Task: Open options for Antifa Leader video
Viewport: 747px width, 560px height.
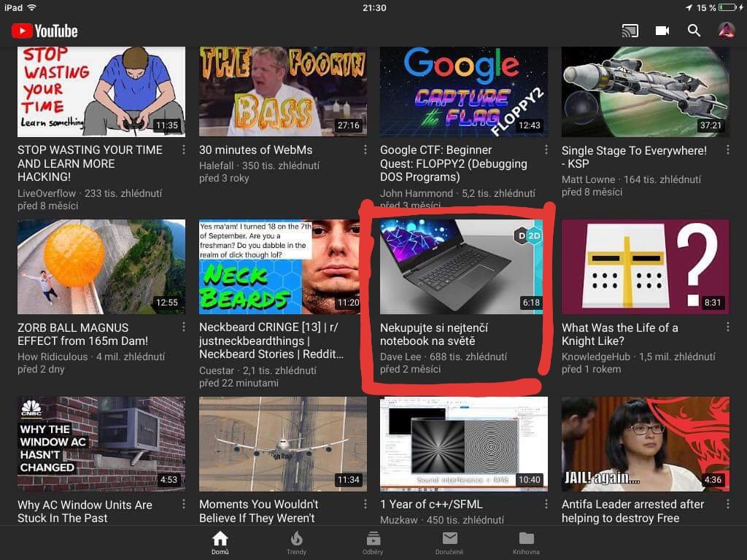Action: (727, 505)
